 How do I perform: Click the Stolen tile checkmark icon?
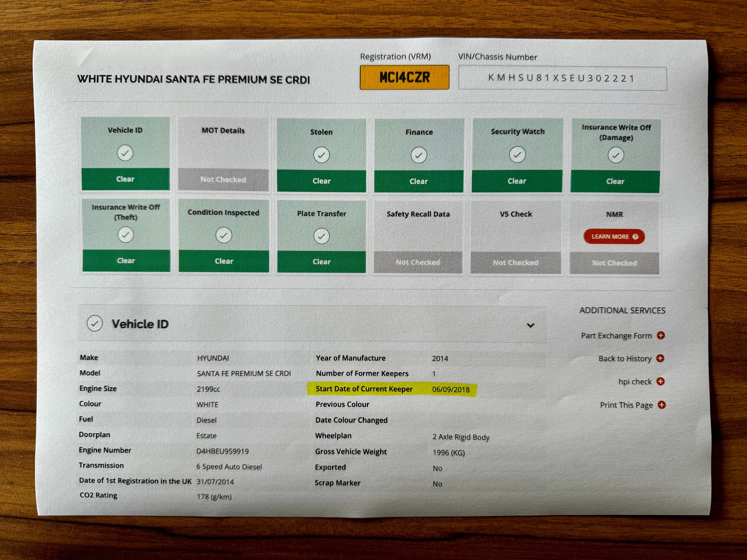point(322,155)
